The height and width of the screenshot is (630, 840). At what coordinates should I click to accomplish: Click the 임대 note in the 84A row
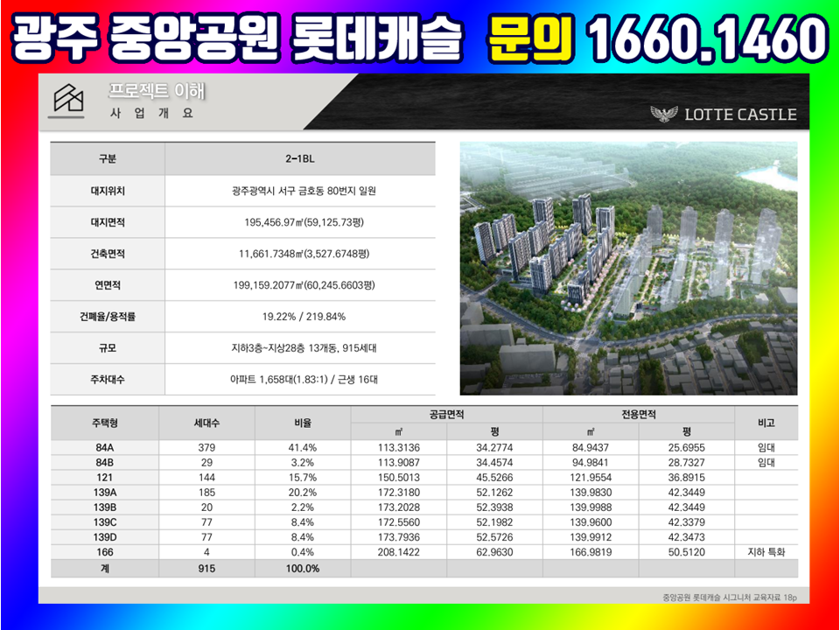(766, 448)
